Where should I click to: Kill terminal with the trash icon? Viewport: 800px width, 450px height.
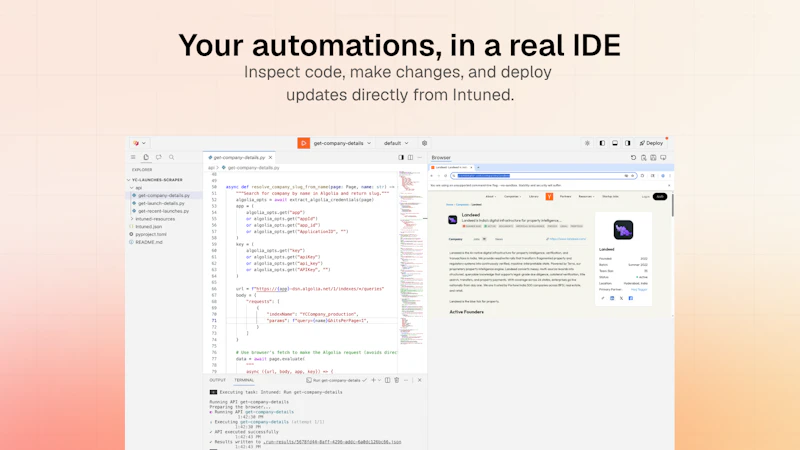[x=397, y=380]
